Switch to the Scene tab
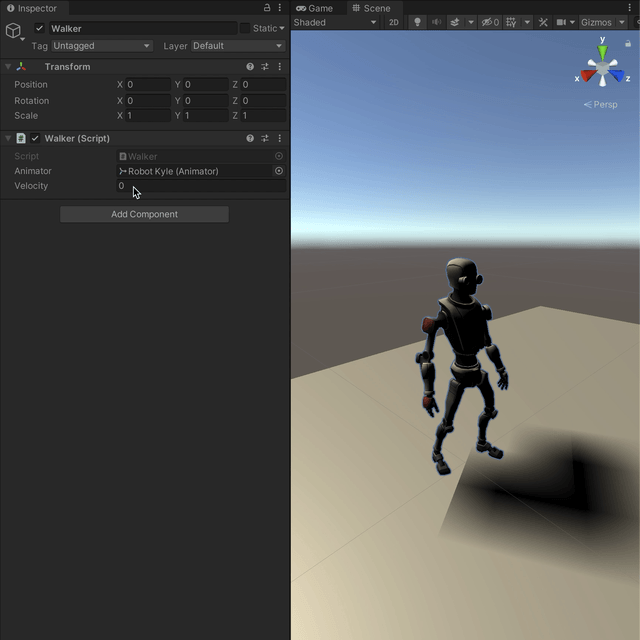The height and width of the screenshot is (640, 640). click(x=371, y=8)
